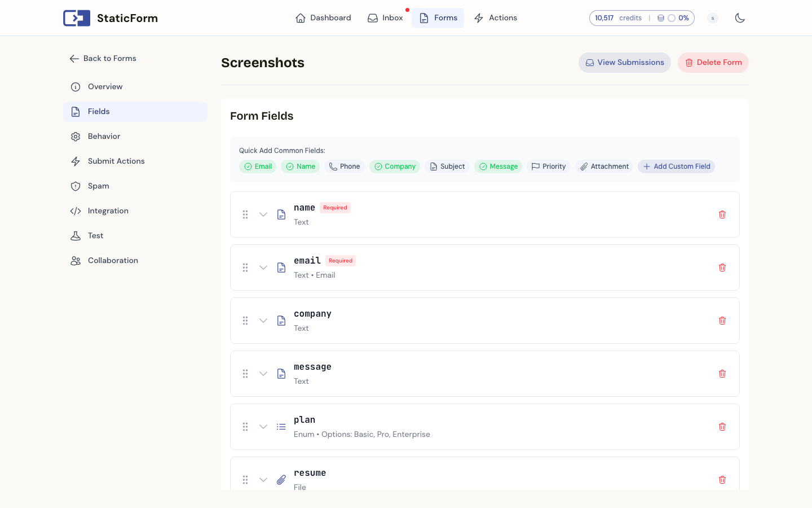The height and width of the screenshot is (508, 812).
Task: Grab the drag handle of plan field
Action: (245, 427)
